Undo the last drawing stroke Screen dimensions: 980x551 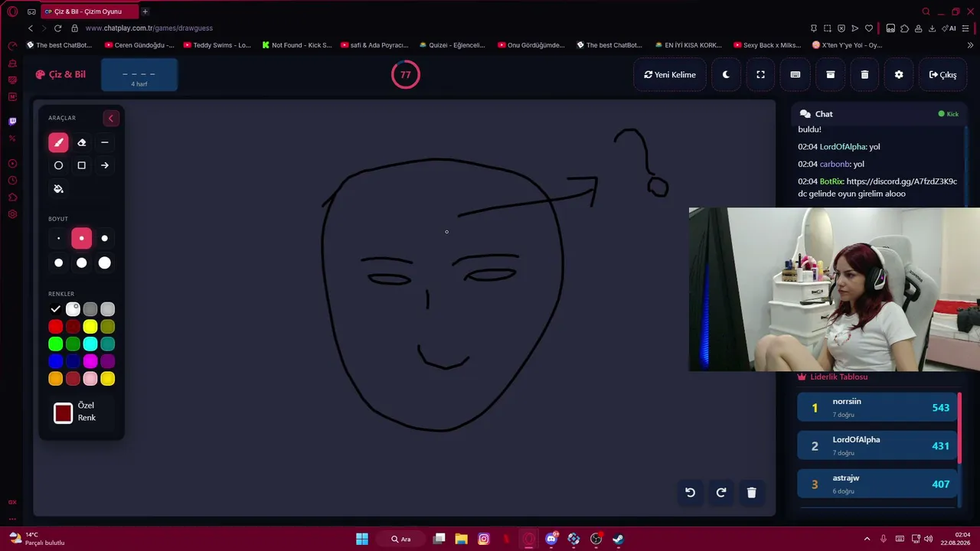690,493
